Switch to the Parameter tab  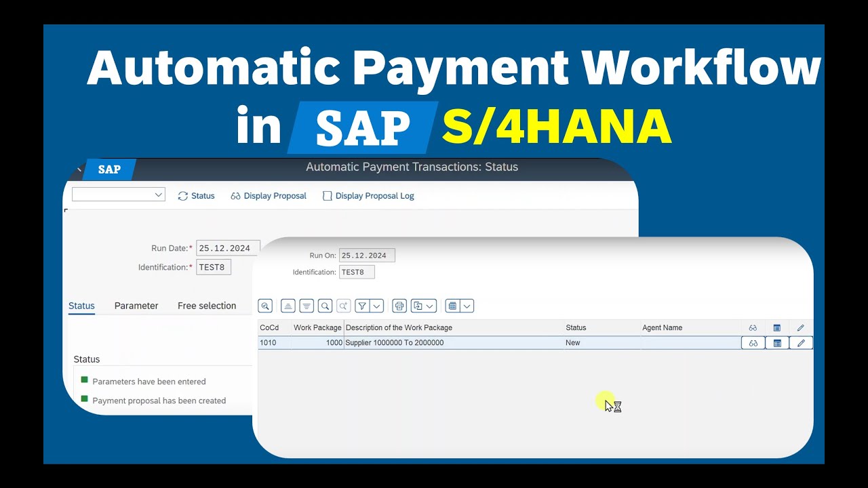point(136,306)
